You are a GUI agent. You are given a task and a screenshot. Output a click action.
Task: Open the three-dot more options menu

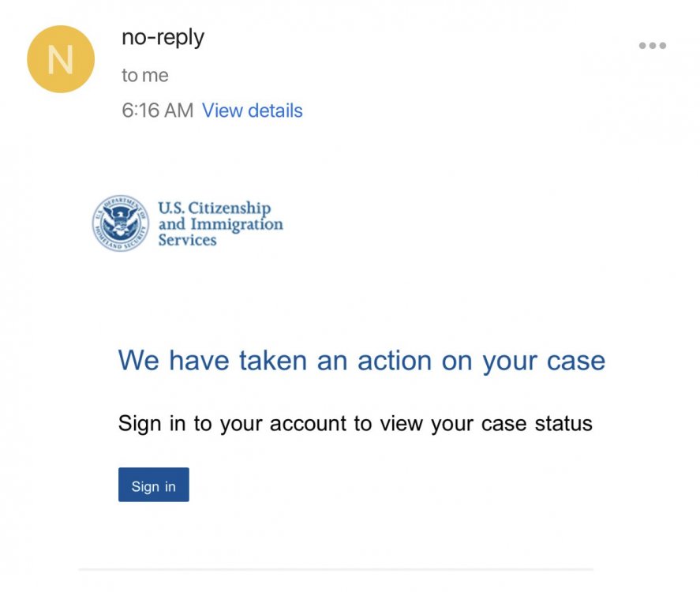pyautogui.click(x=652, y=46)
